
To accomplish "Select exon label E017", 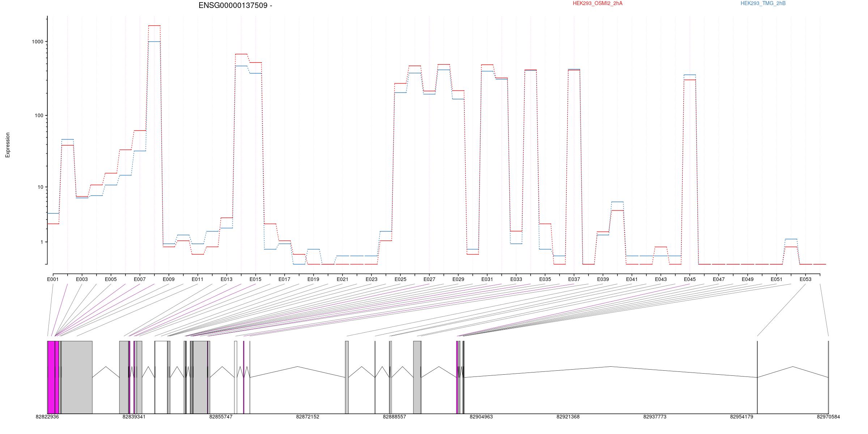I will point(284,279).
